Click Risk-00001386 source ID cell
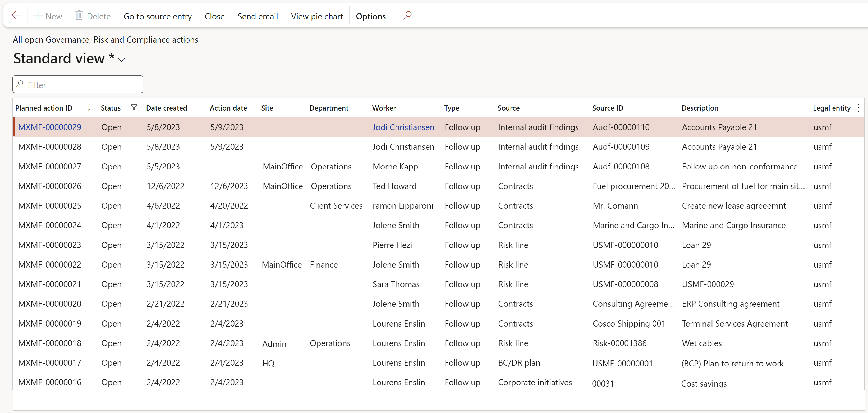 (620, 343)
